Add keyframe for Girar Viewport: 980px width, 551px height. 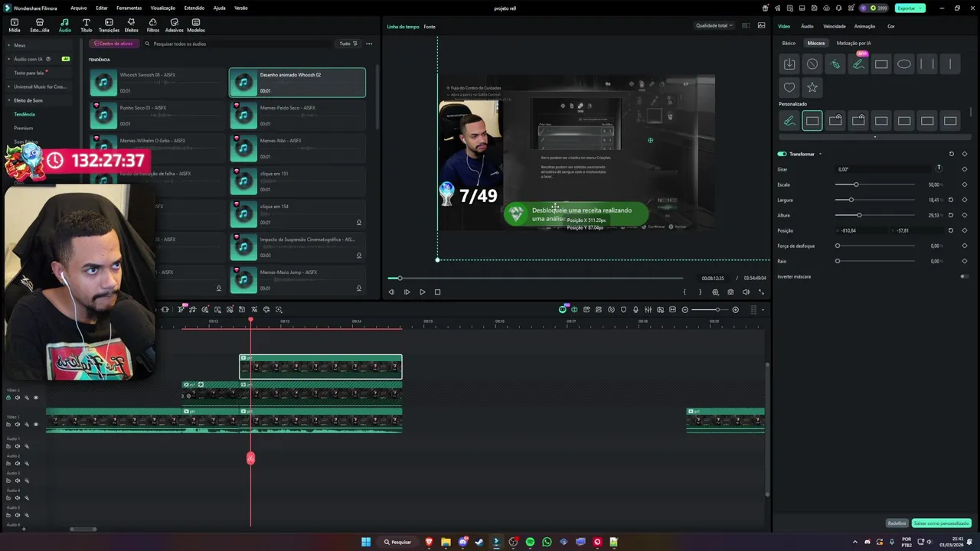pos(964,169)
